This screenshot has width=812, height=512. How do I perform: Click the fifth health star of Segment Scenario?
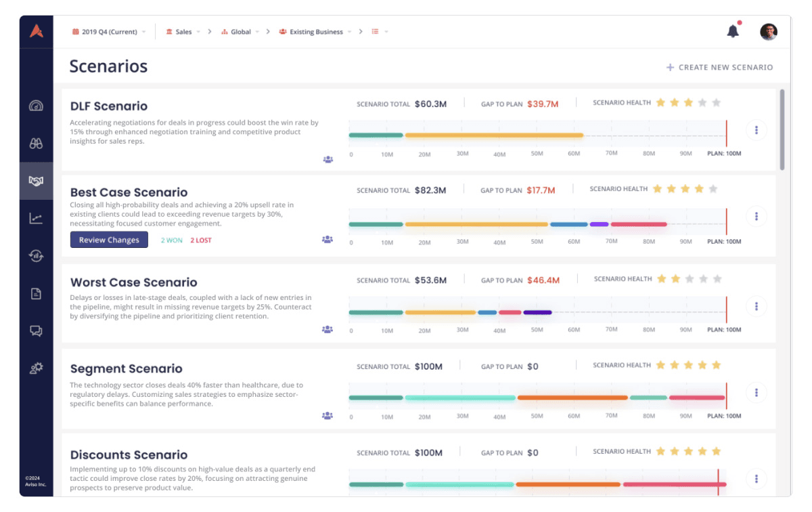717,365
